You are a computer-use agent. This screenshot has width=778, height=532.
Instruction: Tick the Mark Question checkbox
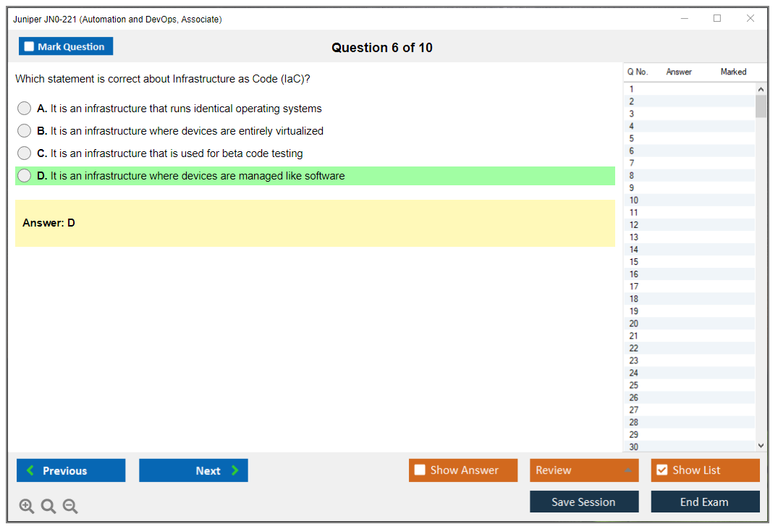[30, 47]
